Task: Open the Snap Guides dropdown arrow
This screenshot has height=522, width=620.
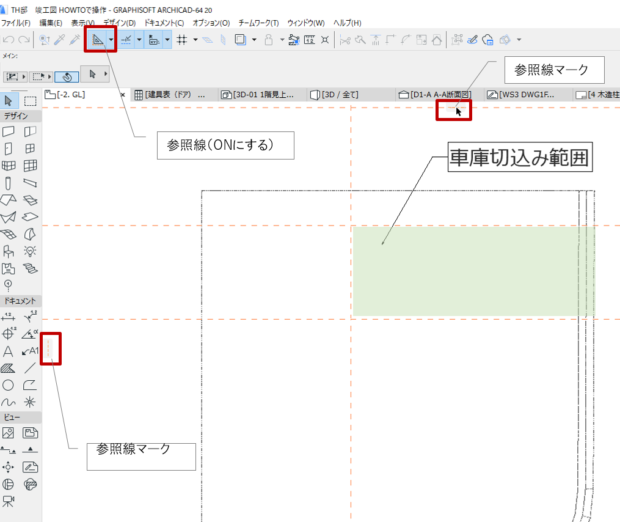Action: (x=139, y=40)
